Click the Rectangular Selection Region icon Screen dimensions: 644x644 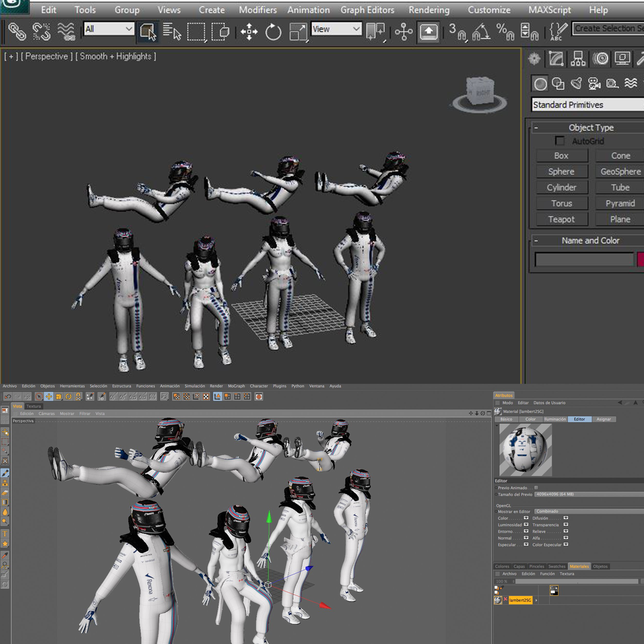pos(196,32)
